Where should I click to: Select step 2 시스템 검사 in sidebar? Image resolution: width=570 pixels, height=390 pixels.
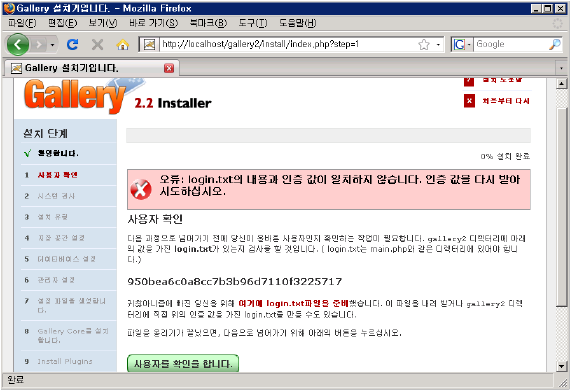[x=56, y=196]
